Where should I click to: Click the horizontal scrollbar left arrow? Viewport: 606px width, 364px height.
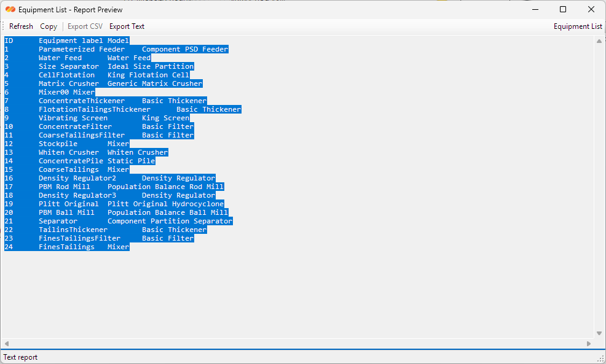(7, 344)
